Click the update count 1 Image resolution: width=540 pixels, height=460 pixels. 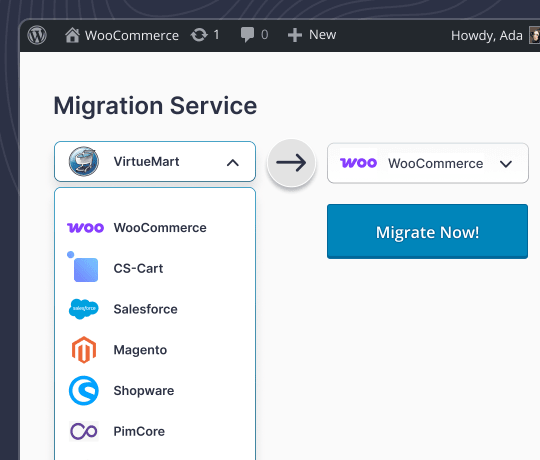coord(216,35)
